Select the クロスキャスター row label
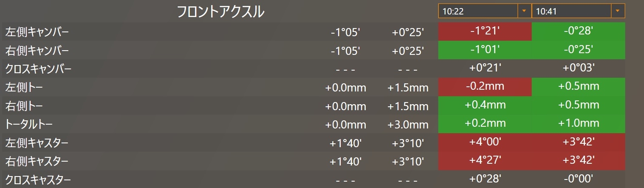The width and height of the screenshot is (644, 188). 38,180
